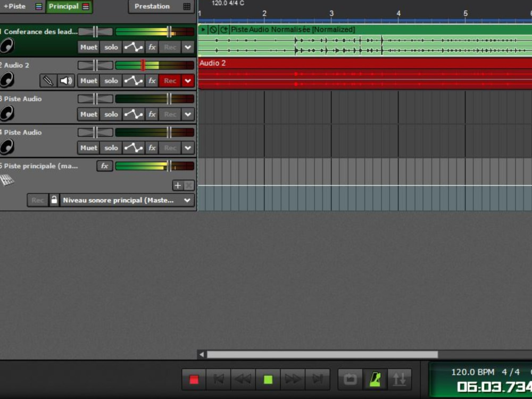The width and height of the screenshot is (532, 399).
Task: Click the green stop/play transport button
Action: click(x=268, y=379)
